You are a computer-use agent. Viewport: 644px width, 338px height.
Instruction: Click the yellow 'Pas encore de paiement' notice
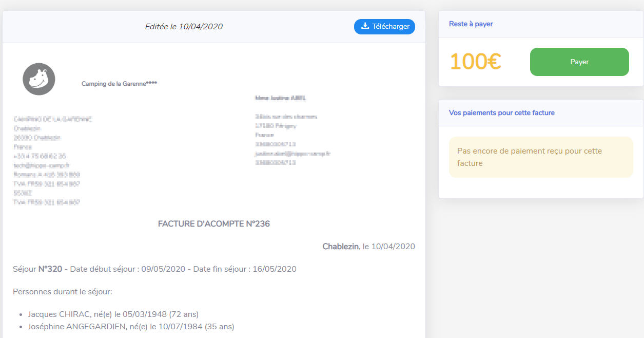pos(540,157)
